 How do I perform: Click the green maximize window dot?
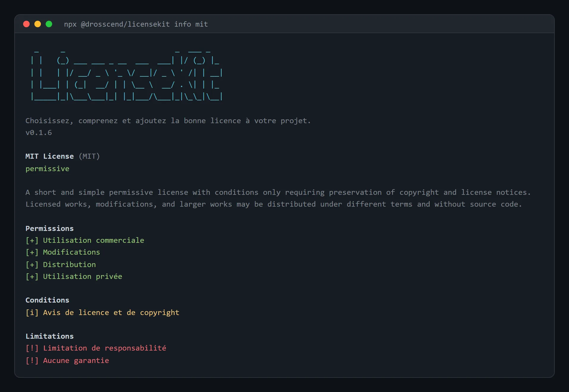click(x=49, y=24)
